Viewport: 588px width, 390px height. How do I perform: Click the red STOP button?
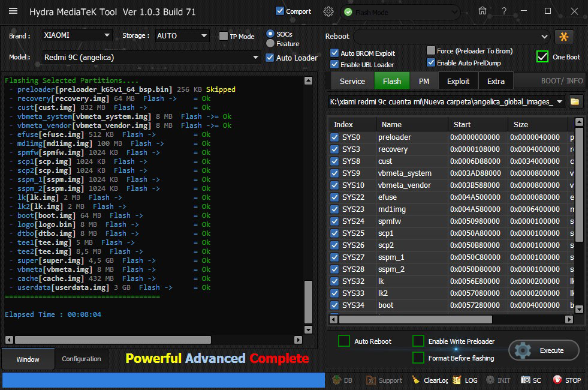click(566, 380)
